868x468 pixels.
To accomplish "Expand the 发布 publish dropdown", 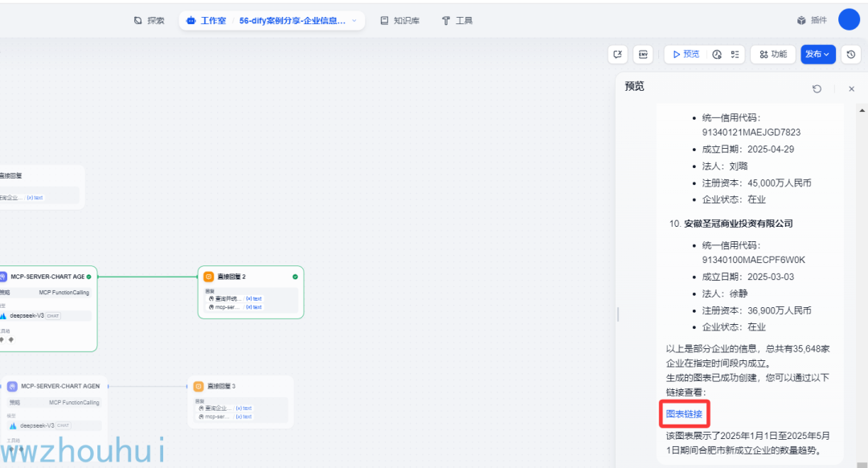I will (x=817, y=54).
